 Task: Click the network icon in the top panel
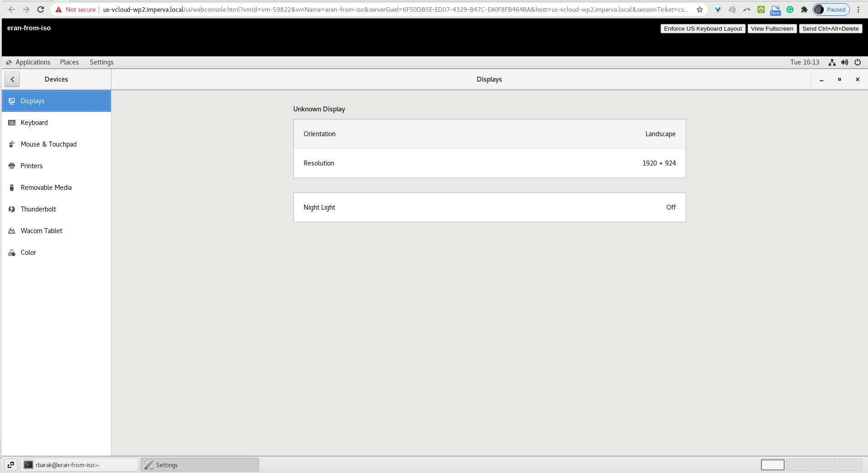click(x=831, y=62)
